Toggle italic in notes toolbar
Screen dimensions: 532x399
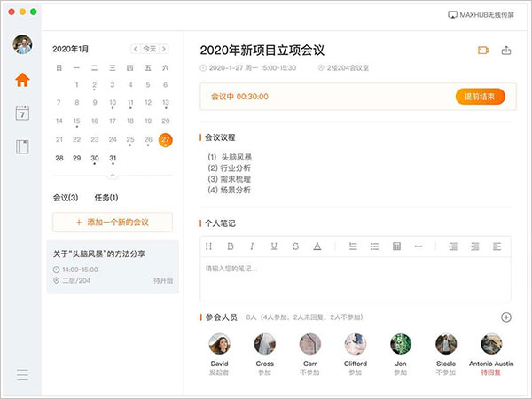coord(252,246)
